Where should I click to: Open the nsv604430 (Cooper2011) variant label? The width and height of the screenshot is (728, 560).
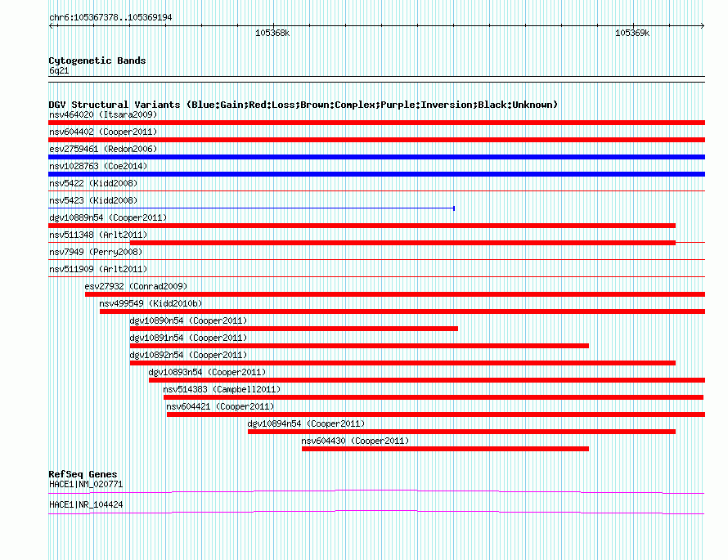356,441
